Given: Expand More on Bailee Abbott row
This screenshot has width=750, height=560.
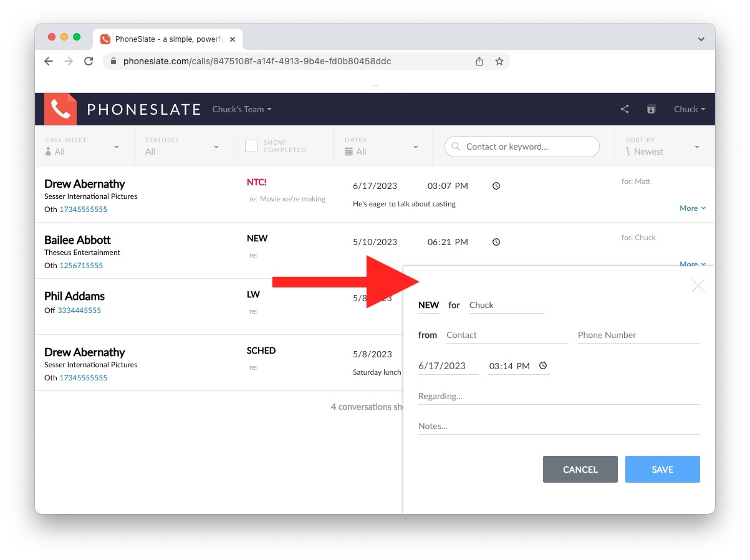Looking at the screenshot, I should pyautogui.click(x=693, y=264).
